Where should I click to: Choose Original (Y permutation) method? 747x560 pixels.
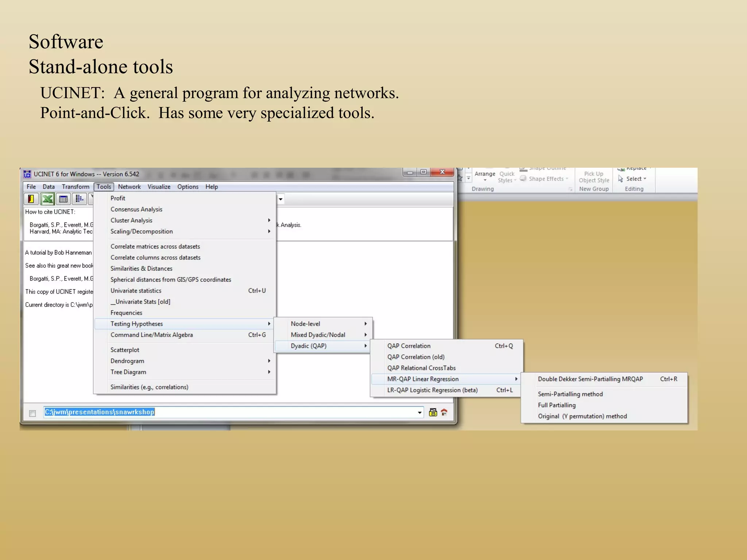point(604,416)
